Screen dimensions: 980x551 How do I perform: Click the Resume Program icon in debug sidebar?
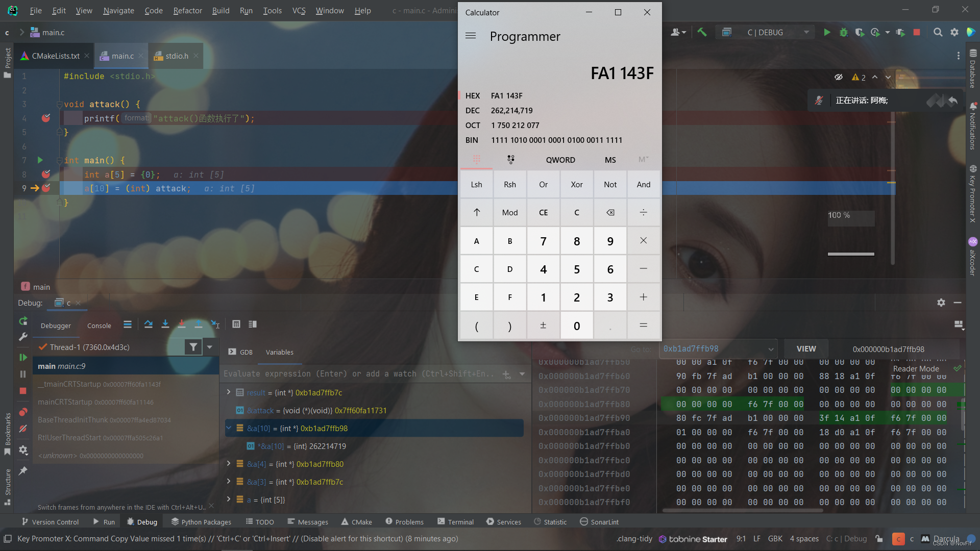(x=23, y=357)
